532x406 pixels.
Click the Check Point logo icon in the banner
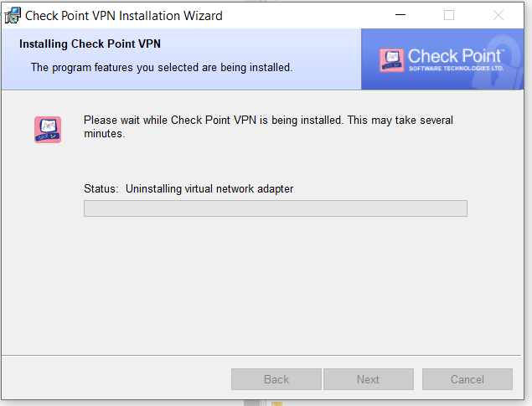tap(391, 59)
